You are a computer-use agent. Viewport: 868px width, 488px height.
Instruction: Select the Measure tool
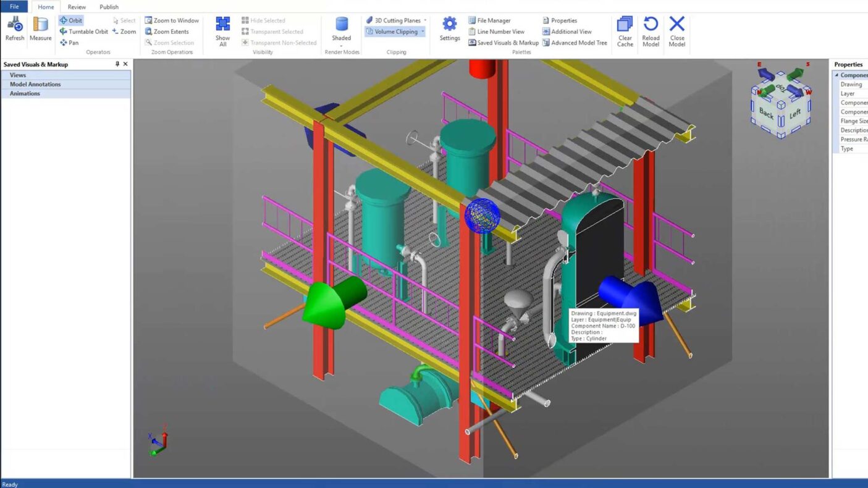point(41,28)
